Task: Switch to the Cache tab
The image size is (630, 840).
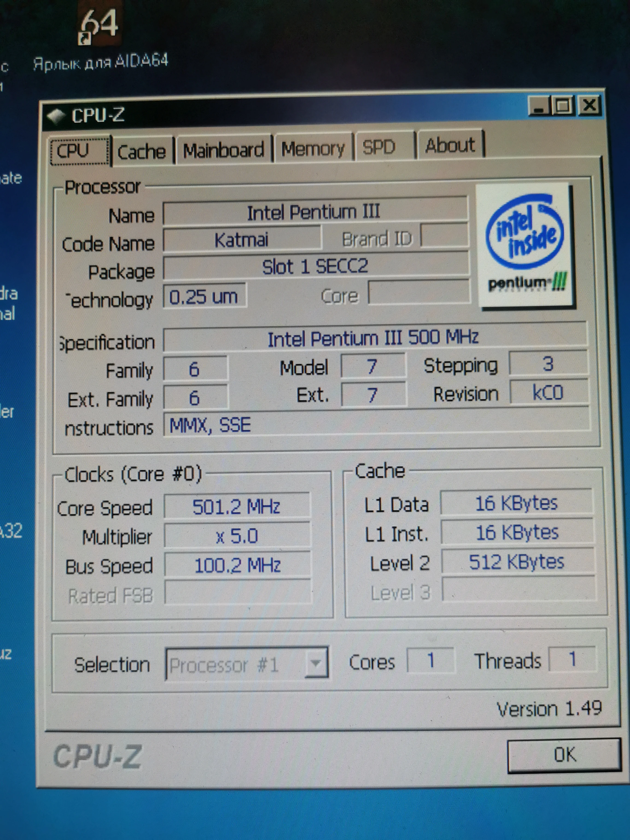Action: tap(142, 152)
